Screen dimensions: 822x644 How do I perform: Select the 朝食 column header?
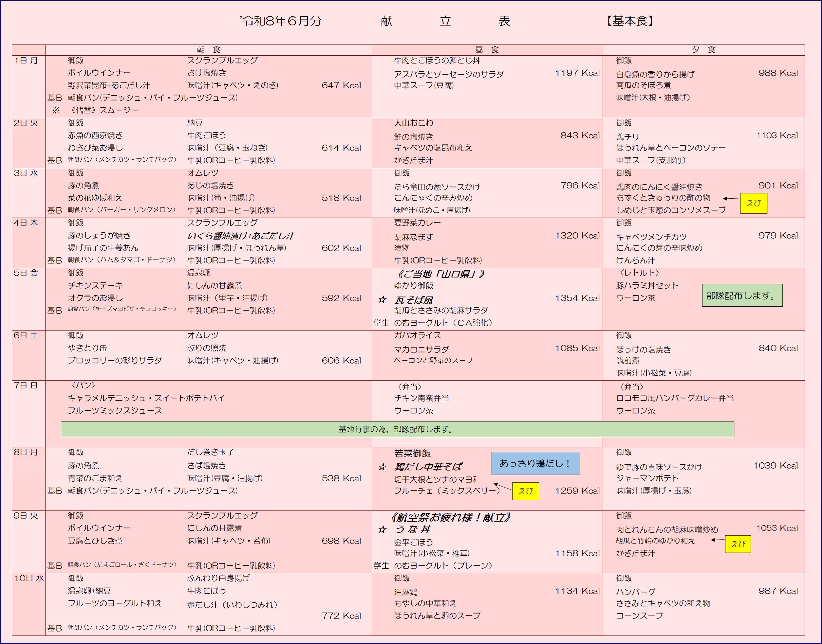tap(209, 50)
